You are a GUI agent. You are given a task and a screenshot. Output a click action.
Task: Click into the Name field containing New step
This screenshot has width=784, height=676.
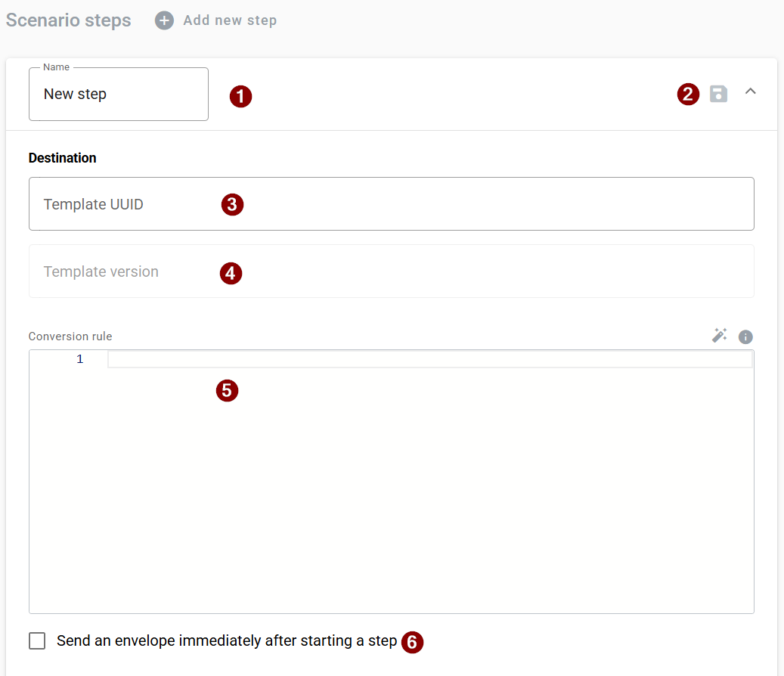118,95
